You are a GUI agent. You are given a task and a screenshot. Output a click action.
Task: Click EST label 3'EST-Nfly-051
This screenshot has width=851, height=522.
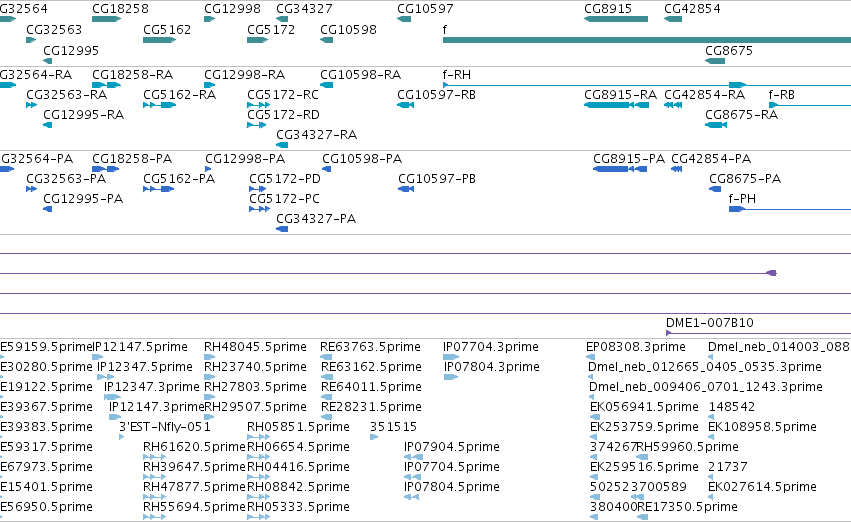tap(164, 427)
